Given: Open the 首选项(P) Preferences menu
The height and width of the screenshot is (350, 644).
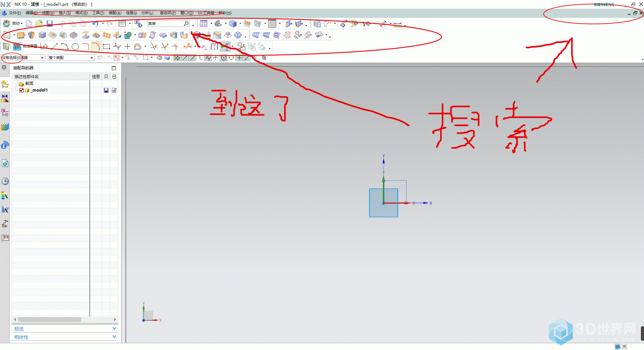Looking at the screenshot, I should tap(168, 13).
